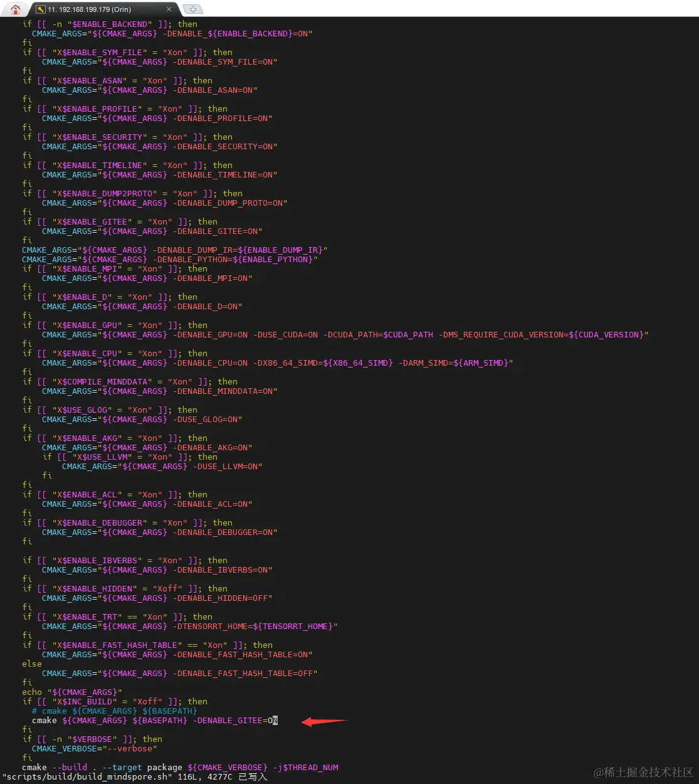Switch to the 192.168.199.179 (Orin) session tab

click(105, 9)
